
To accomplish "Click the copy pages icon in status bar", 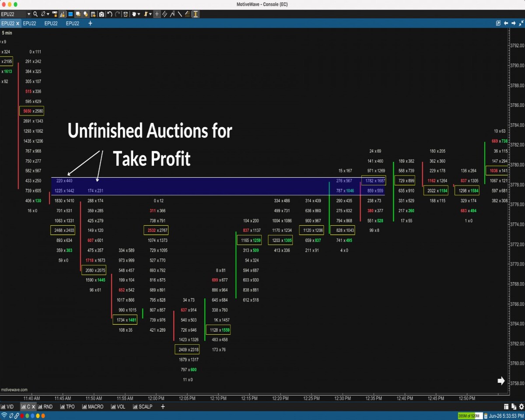I will pos(514,407).
